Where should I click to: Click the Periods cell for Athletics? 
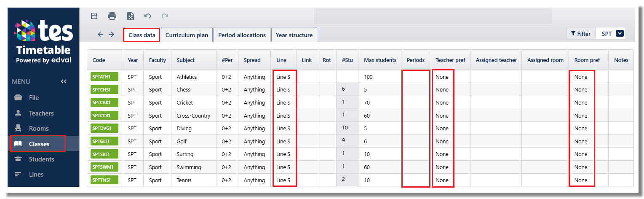click(x=415, y=77)
